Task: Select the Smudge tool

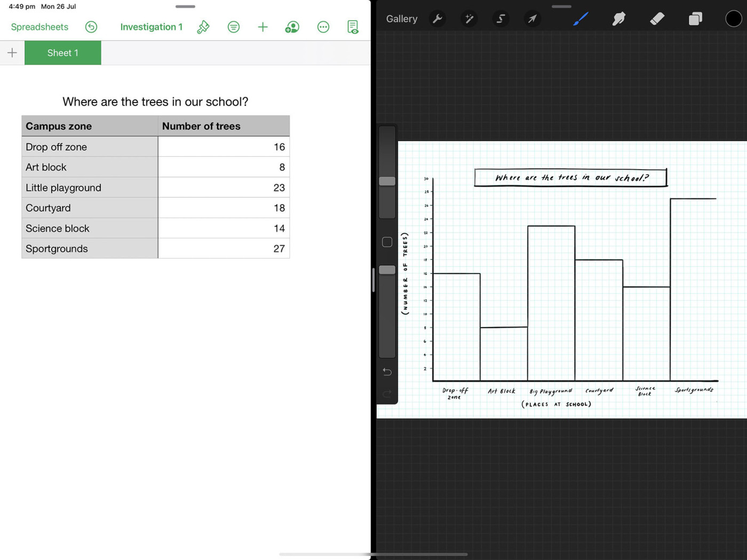Action: [618, 19]
